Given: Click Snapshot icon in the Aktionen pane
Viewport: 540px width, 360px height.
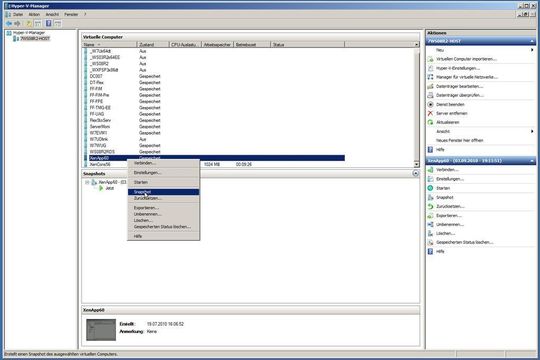Looking at the screenshot, I should [430, 197].
